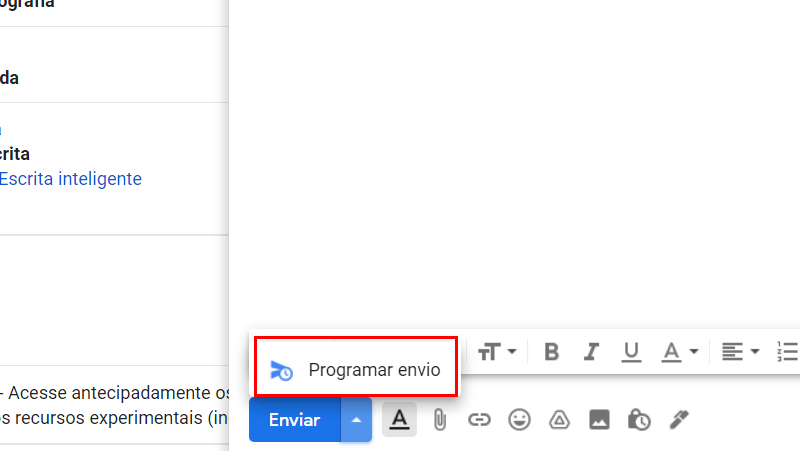The height and width of the screenshot is (451, 800).
Task: Toggle underline formatting
Action: point(631,352)
